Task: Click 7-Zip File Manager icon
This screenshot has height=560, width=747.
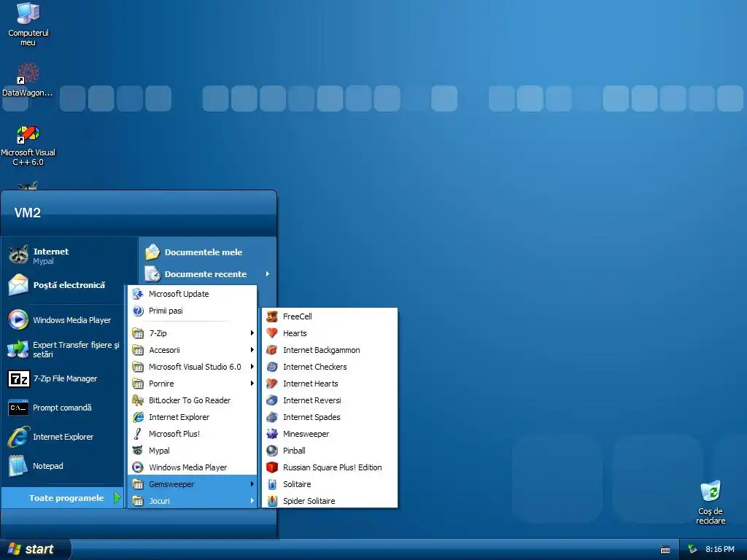Action: (x=18, y=378)
